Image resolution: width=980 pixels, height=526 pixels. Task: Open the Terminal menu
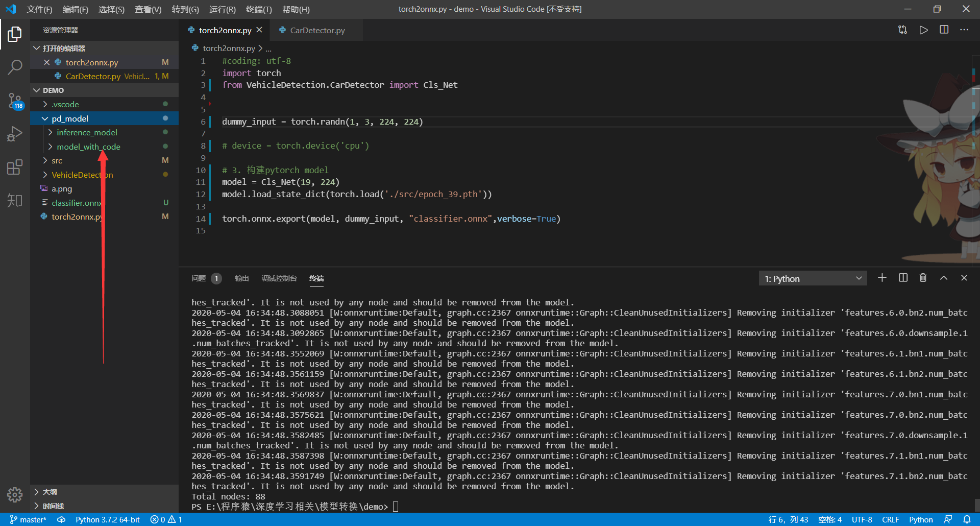tap(259, 9)
